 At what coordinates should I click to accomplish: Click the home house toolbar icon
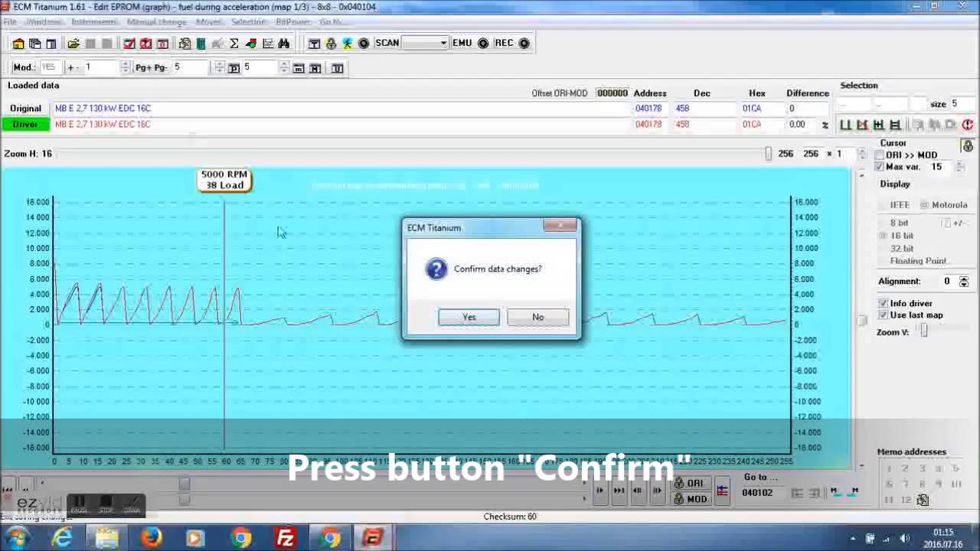(x=18, y=44)
